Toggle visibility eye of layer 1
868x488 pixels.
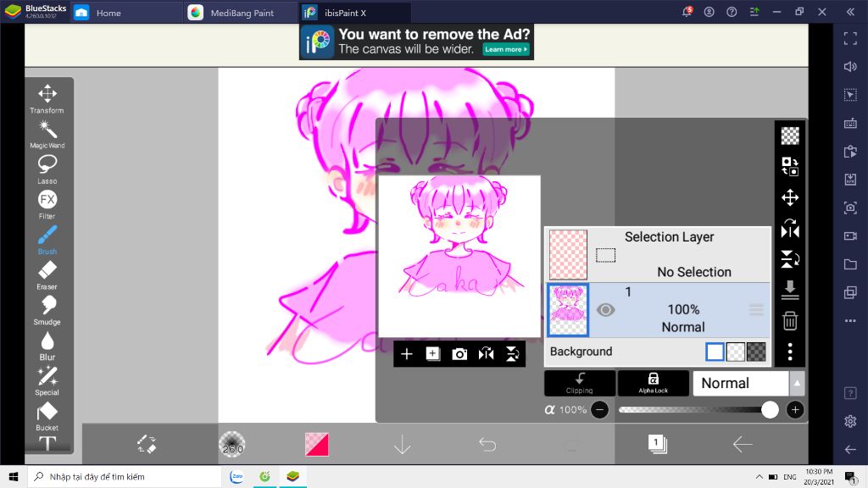605,310
